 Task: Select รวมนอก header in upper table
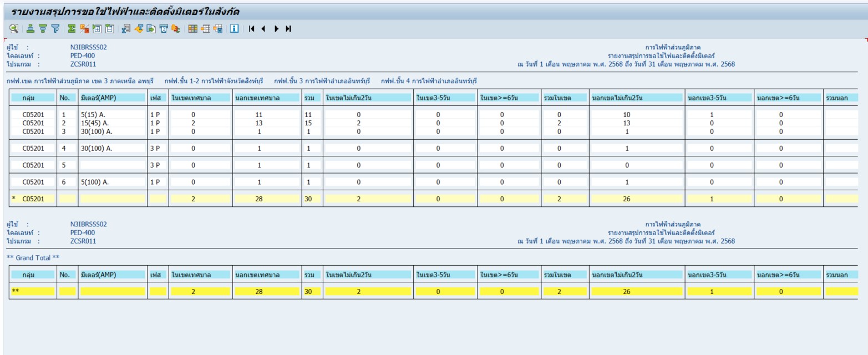click(841, 97)
